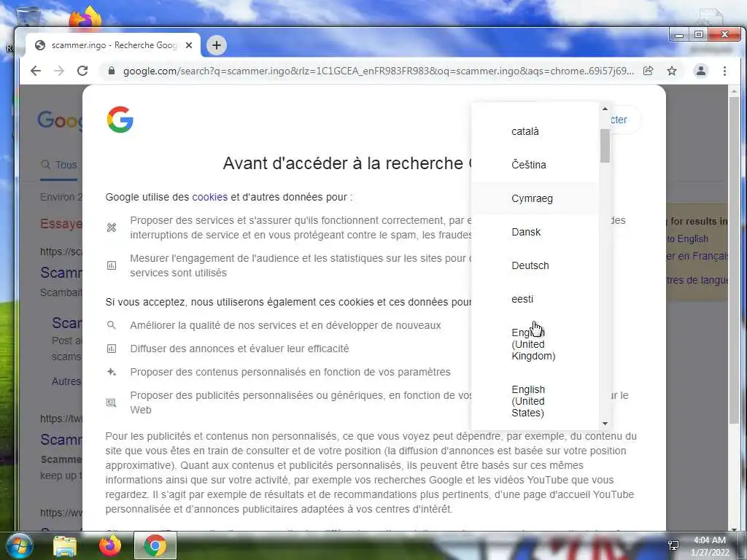Click the padlock site info icon
Image resolution: width=747 pixels, height=560 pixels.
pos(112,71)
